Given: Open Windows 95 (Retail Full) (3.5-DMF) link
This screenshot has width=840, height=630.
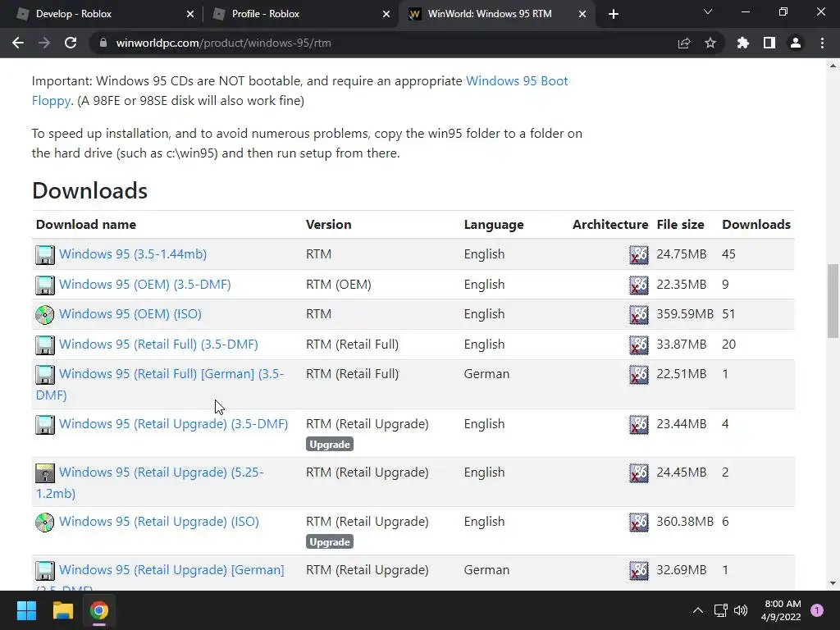Looking at the screenshot, I should coord(158,345).
